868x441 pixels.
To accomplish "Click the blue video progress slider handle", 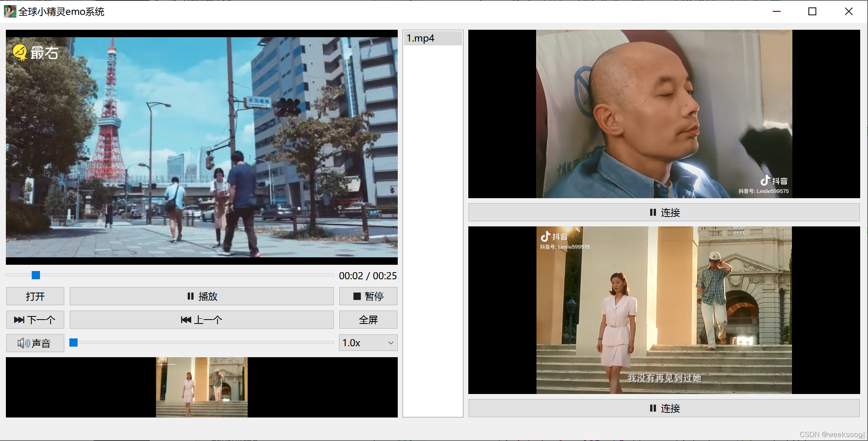I will tap(36, 275).
